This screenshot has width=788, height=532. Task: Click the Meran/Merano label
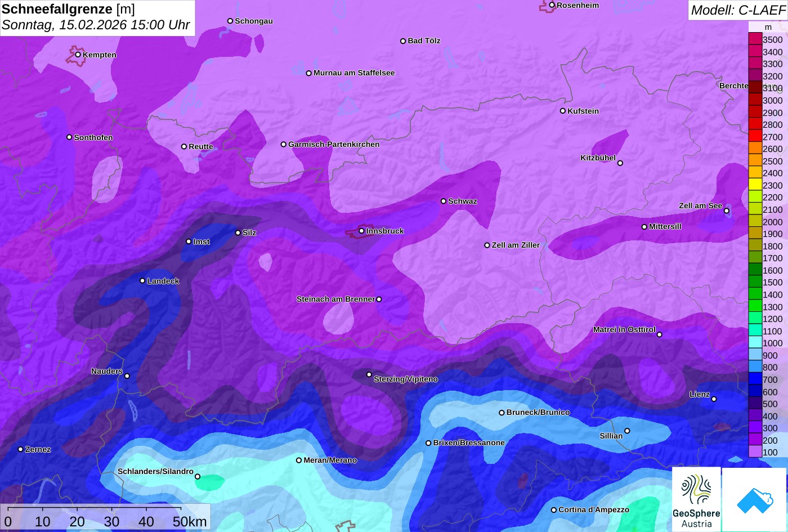point(330,461)
